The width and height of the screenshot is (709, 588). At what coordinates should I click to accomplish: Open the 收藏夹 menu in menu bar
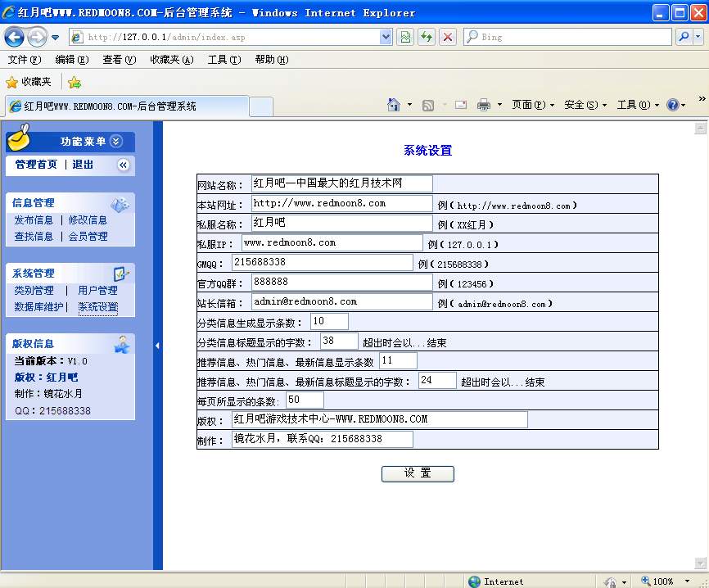coord(171,60)
